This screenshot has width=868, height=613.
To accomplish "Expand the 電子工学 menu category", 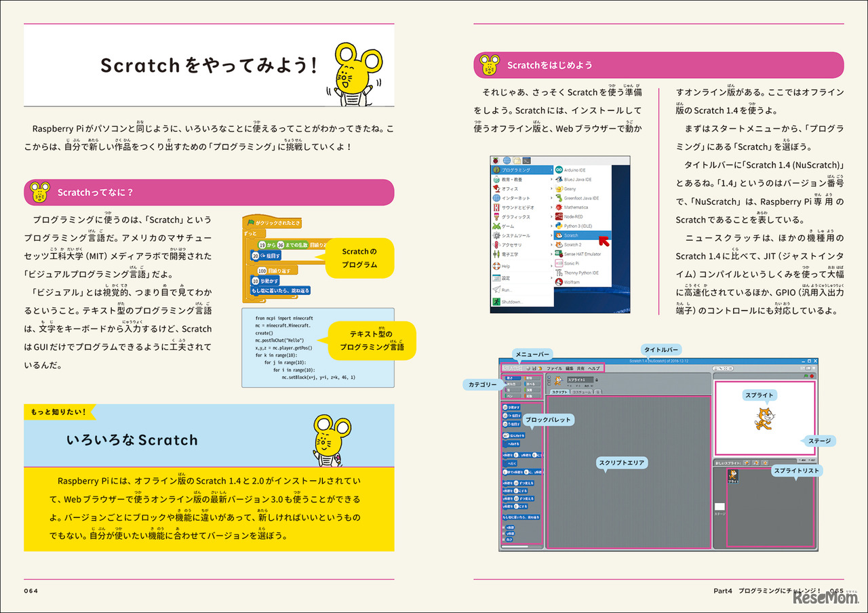I will tap(522, 254).
